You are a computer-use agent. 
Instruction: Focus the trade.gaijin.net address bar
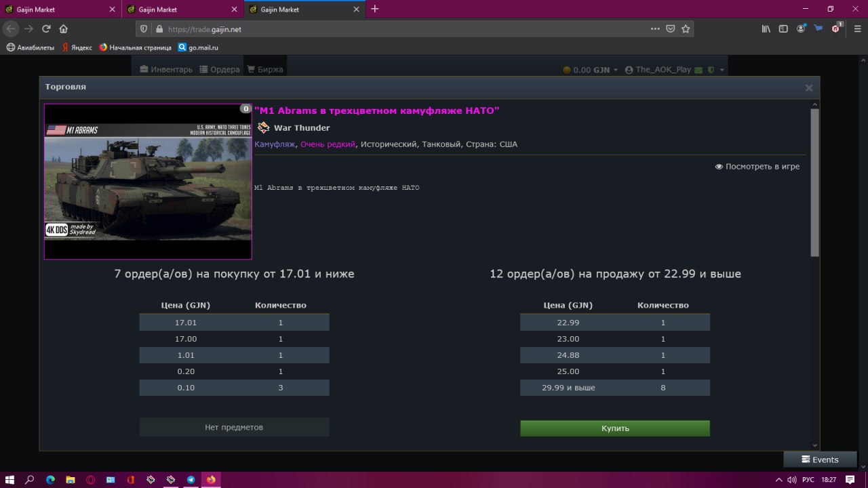pyautogui.click(x=407, y=29)
